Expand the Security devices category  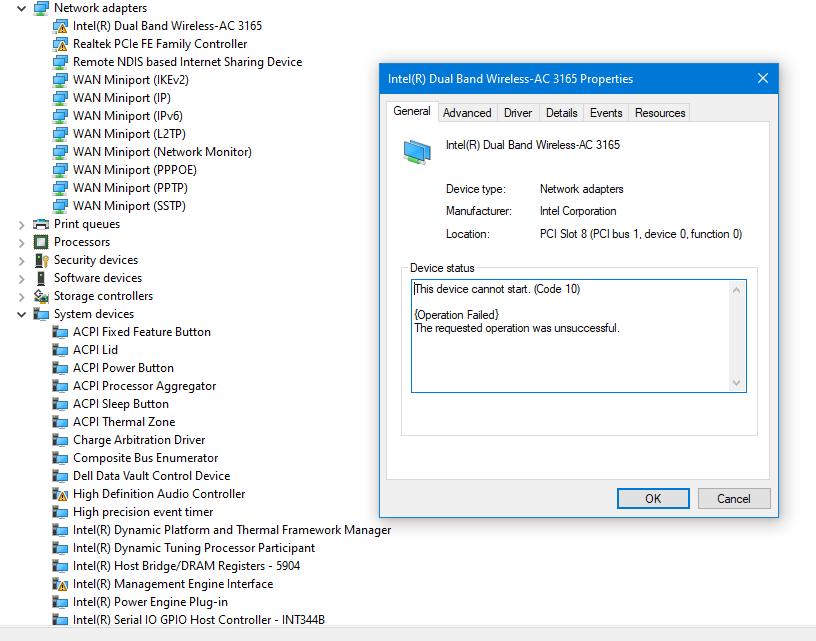21,261
